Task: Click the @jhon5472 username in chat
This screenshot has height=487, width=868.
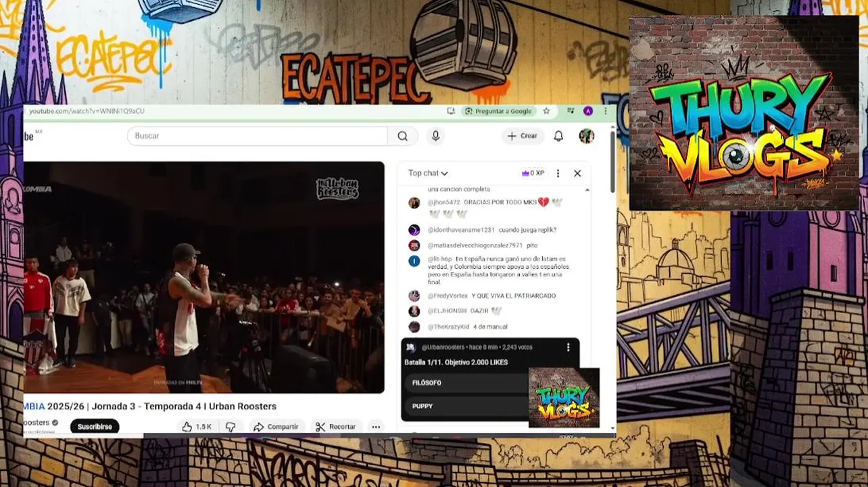Action: coord(443,202)
